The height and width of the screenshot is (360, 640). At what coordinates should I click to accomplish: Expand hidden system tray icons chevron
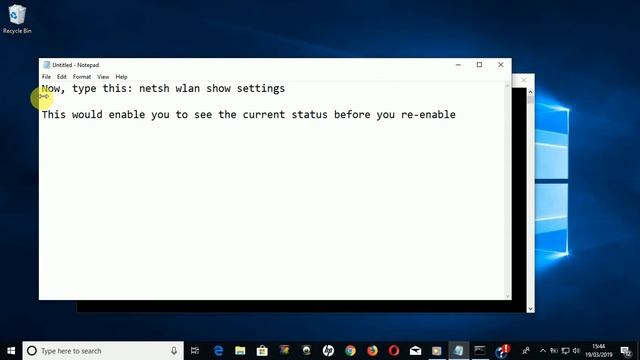coord(543,351)
